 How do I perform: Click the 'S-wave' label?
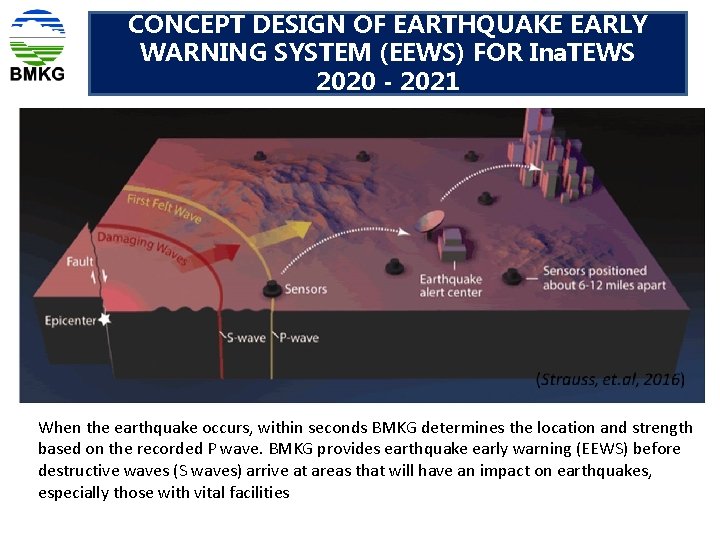[246, 338]
